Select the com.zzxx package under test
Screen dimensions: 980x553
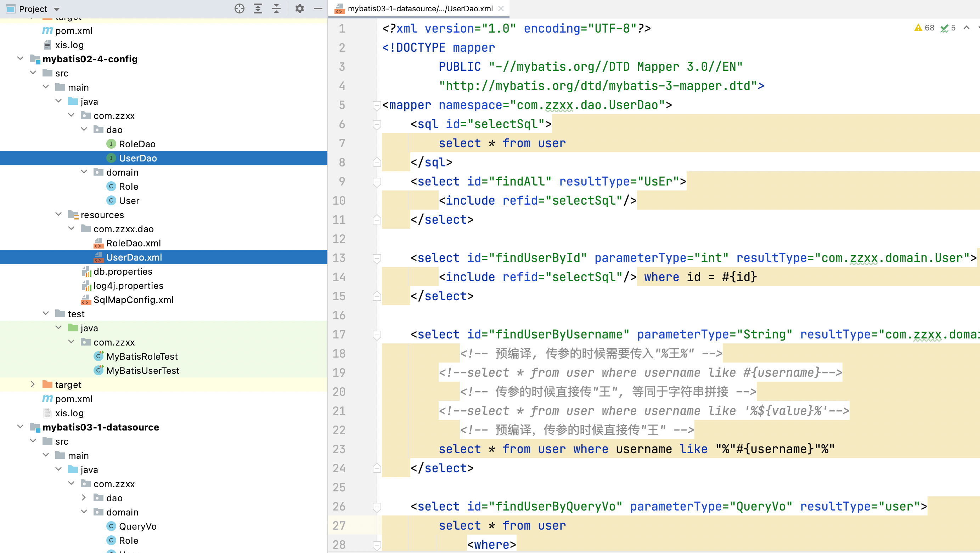click(108, 342)
